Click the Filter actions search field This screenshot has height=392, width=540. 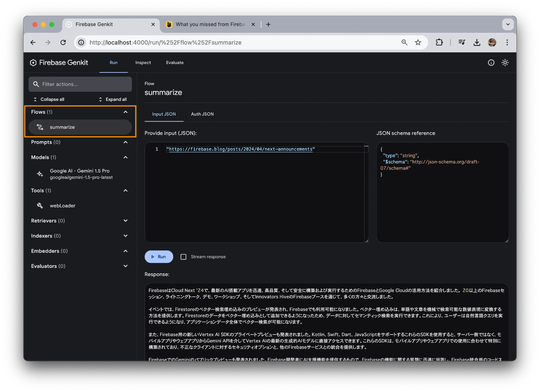pyautogui.click(x=80, y=84)
